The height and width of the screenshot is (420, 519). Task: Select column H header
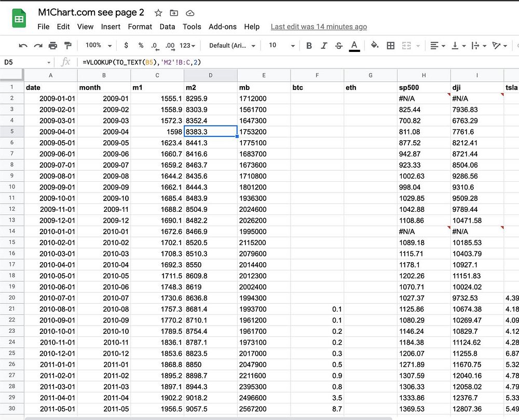(424, 75)
